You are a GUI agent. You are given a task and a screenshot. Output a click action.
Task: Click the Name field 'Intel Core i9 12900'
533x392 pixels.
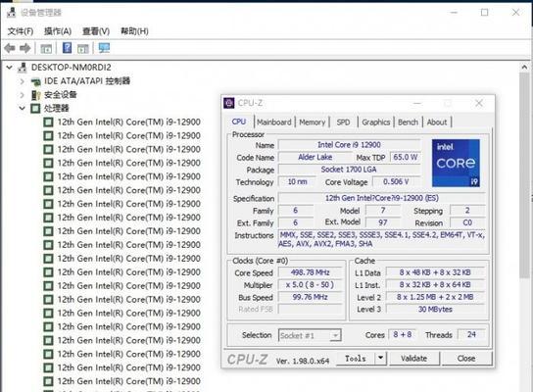click(x=349, y=145)
